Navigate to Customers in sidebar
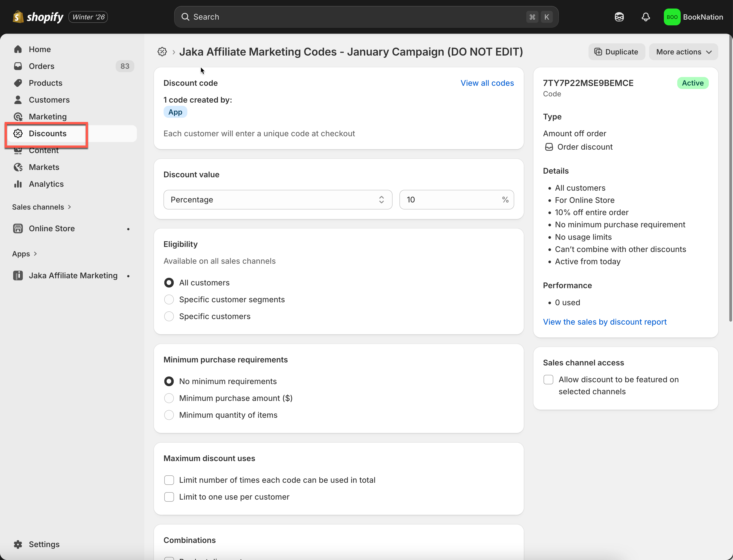This screenshot has width=733, height=560. [49, 100]
